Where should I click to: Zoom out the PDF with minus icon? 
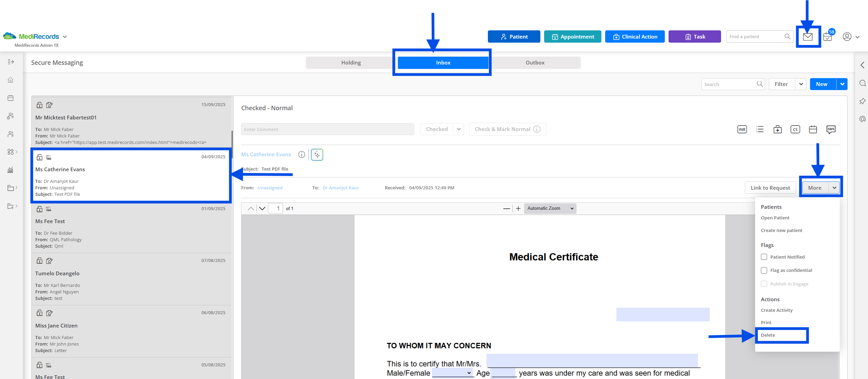point(507,208)
